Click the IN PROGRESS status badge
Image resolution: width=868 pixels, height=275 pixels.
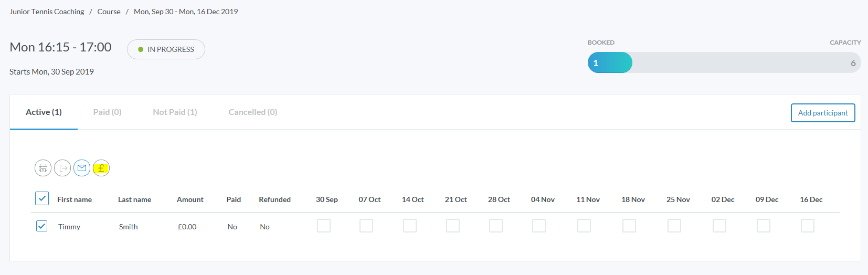(166, 49)
